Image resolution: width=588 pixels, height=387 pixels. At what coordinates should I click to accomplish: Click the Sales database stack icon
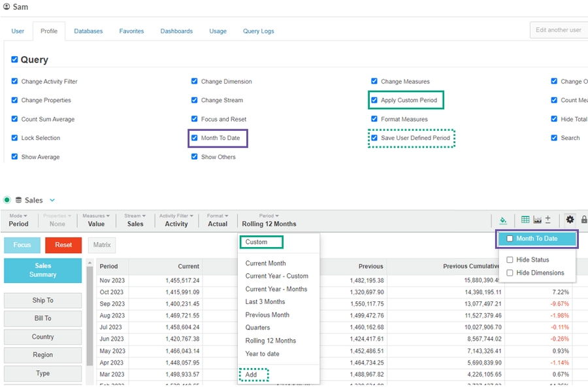point(19,200)
